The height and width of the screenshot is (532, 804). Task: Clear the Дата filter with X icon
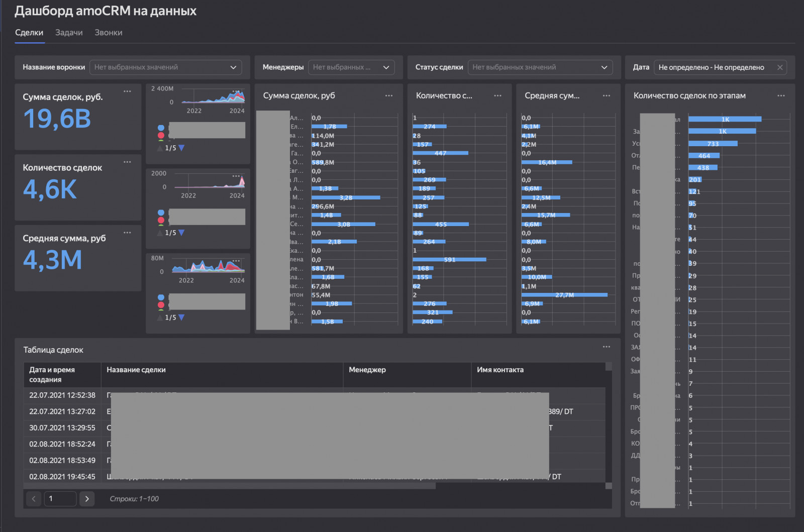coord(780,67)
